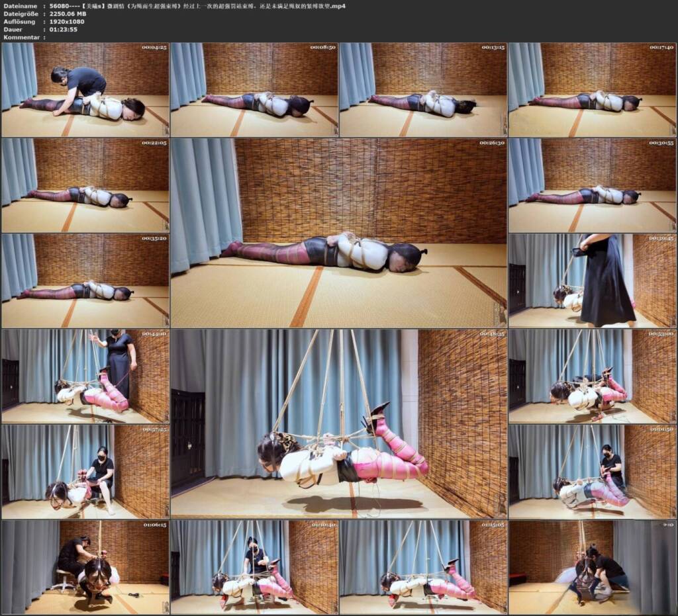
Task: Select the frame stamped 00:35:20
Action: click(x=85, y=281)
